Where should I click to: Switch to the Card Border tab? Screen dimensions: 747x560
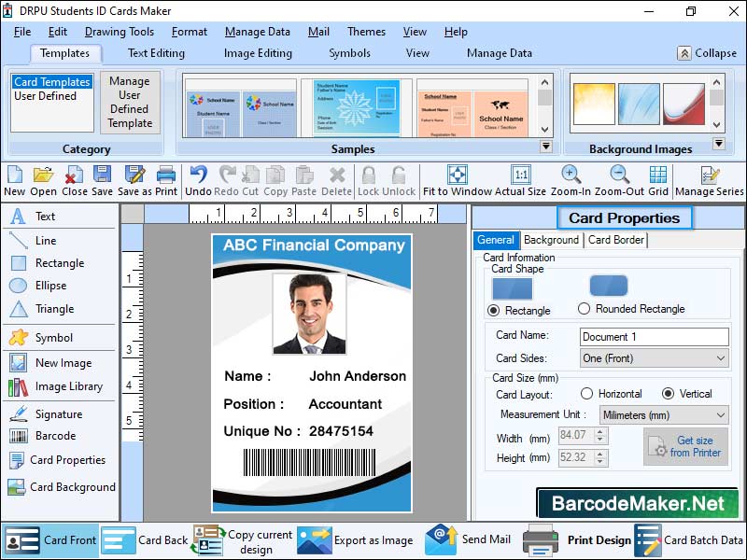point(616,240)
